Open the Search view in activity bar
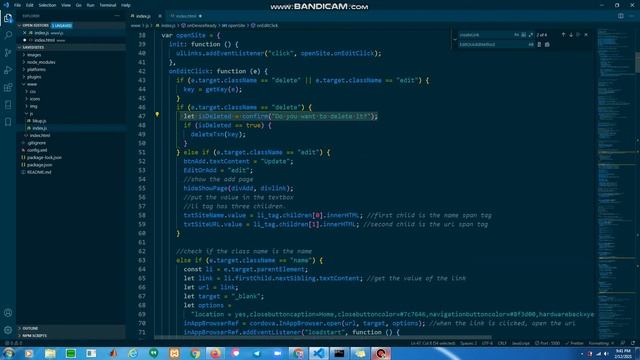Screen dimensions: 640x360 (x=8, y=35)
